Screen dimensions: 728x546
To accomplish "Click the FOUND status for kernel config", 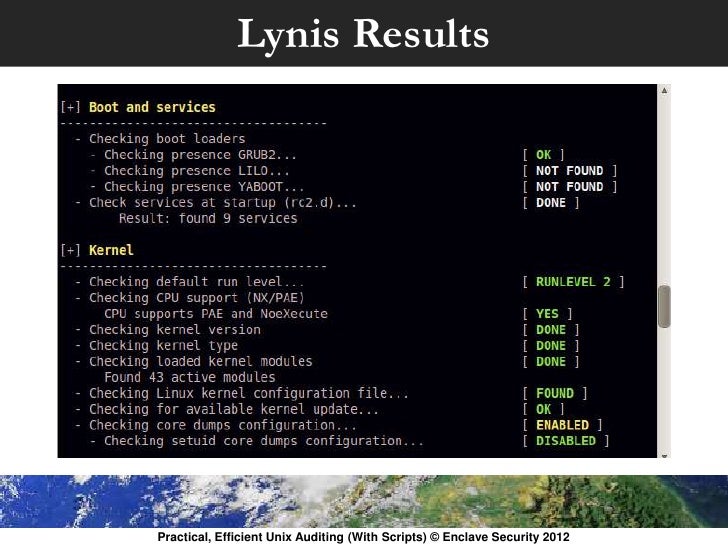I will pyautogui.click(x=555, y=393).
